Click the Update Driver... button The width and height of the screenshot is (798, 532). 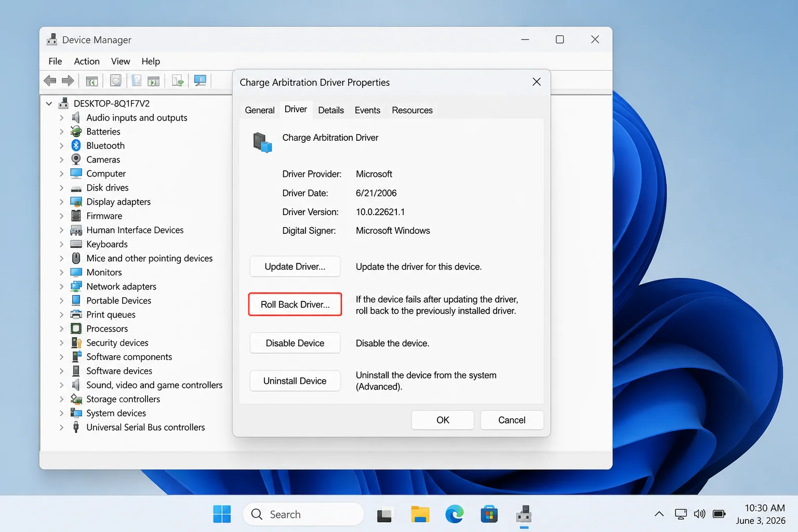click(x=295, y=267)
